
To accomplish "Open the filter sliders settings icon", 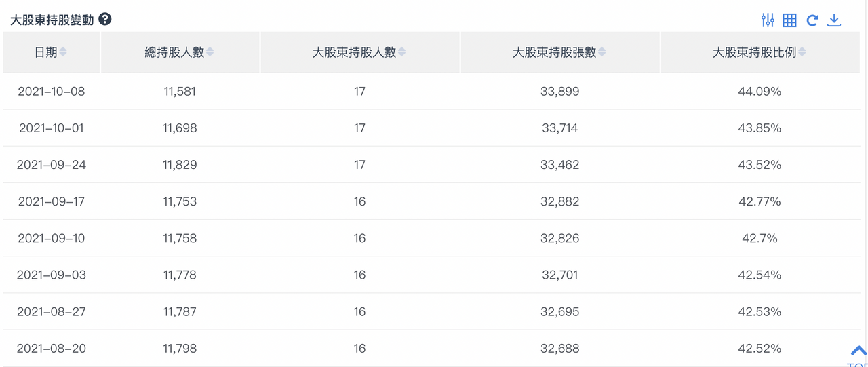I will tap(768, 20).
